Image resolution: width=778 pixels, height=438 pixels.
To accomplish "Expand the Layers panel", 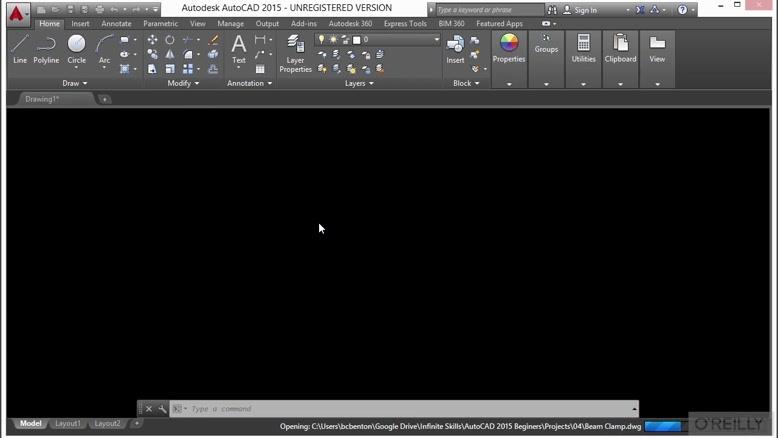I will (x=359, y=83).
